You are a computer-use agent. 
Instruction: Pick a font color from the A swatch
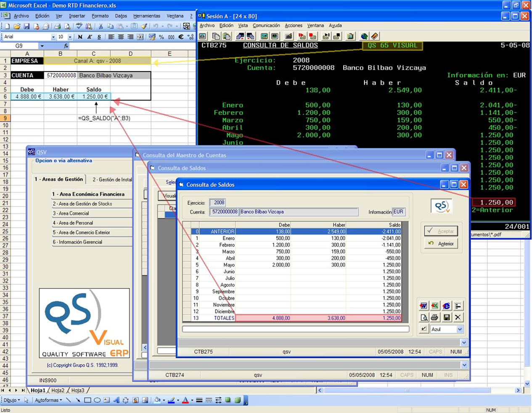click(x=185, y=400)
